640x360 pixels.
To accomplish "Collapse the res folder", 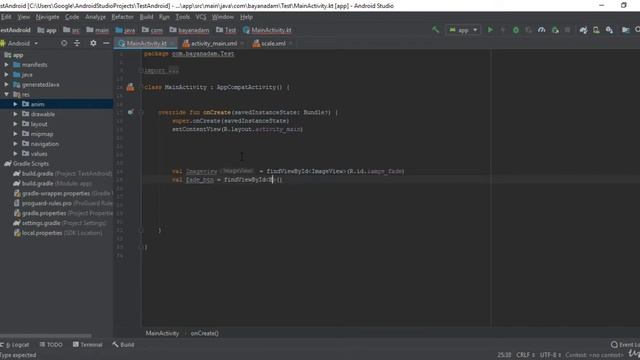I will pyautogui.click(x=6, y=94).
